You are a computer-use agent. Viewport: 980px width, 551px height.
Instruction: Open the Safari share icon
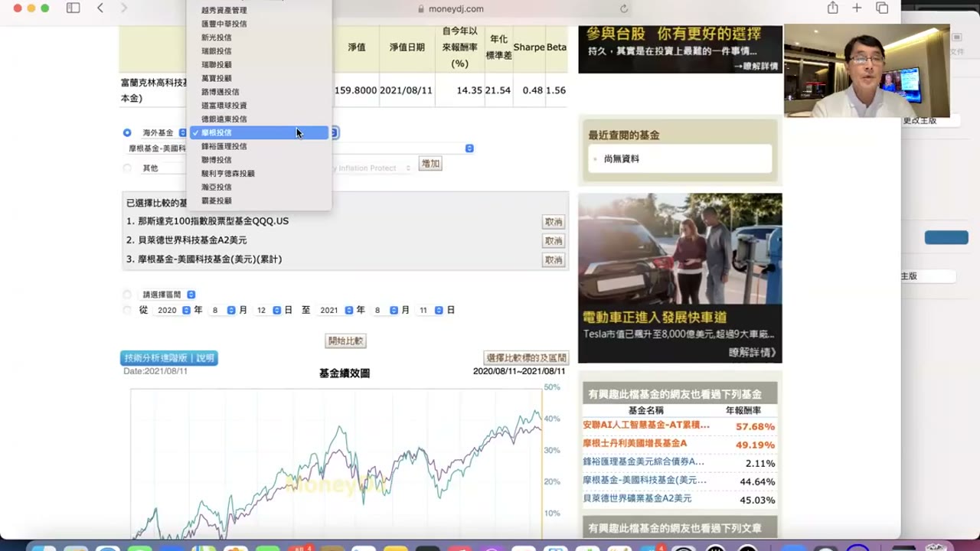click(832, 8)
